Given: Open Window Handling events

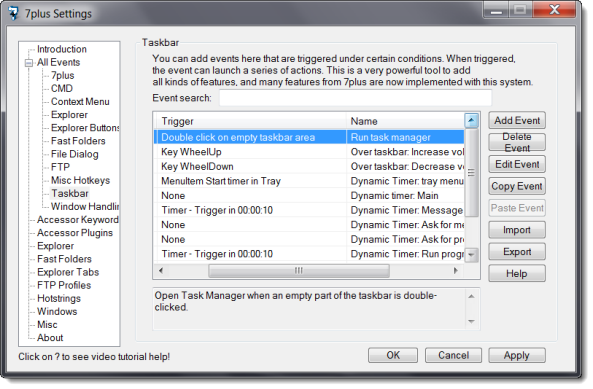Looking at the screenshot, I should pos(85,206).
